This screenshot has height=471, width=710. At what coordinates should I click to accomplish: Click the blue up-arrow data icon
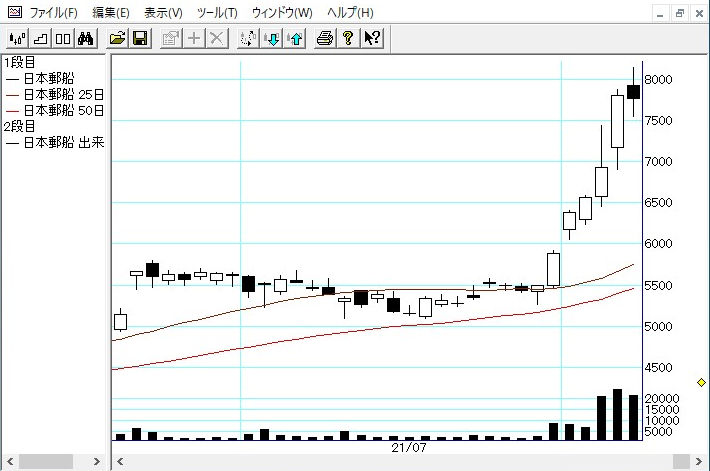[x=294, y=39]
